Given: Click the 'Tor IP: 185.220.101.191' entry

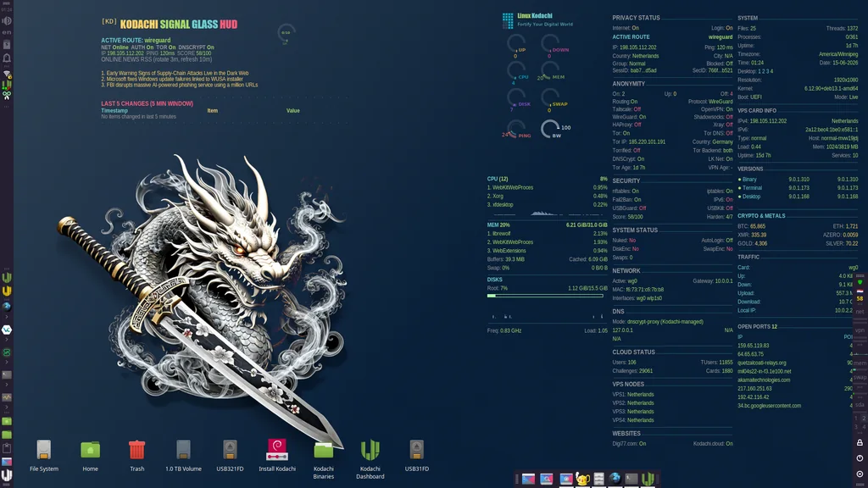Looking at the screenshot, I should coord(639,142).
